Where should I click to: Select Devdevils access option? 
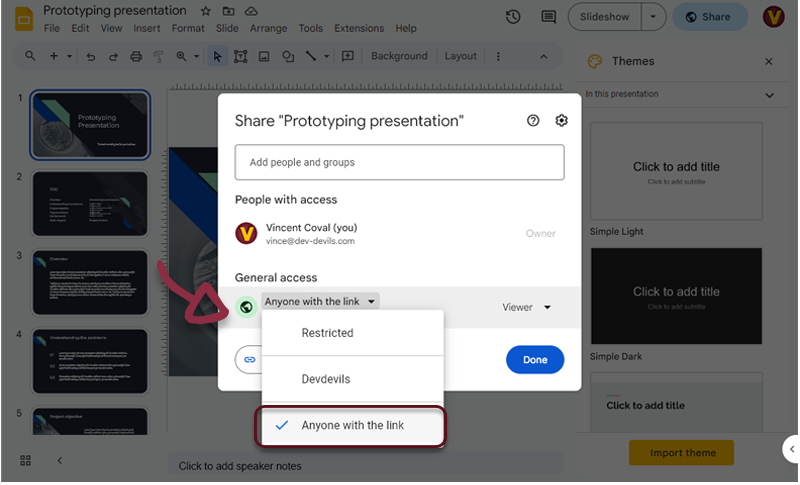(x=327, y=380)
